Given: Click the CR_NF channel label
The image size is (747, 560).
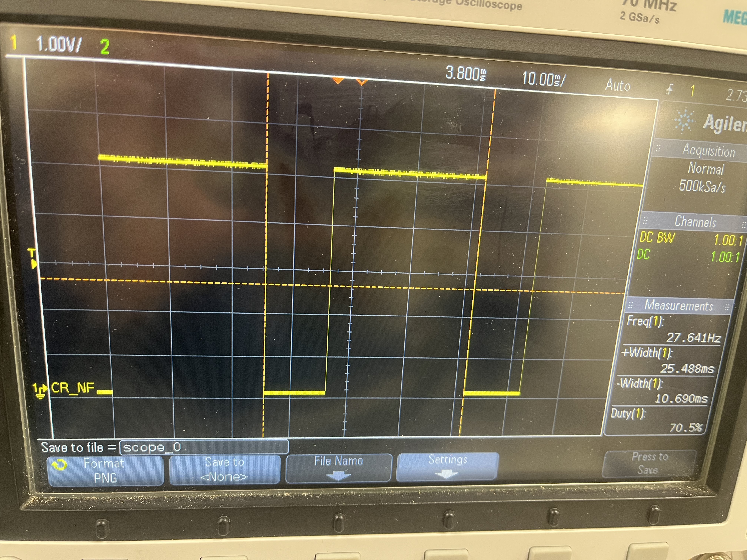Looking at the screenshot, I should point(73,388).
